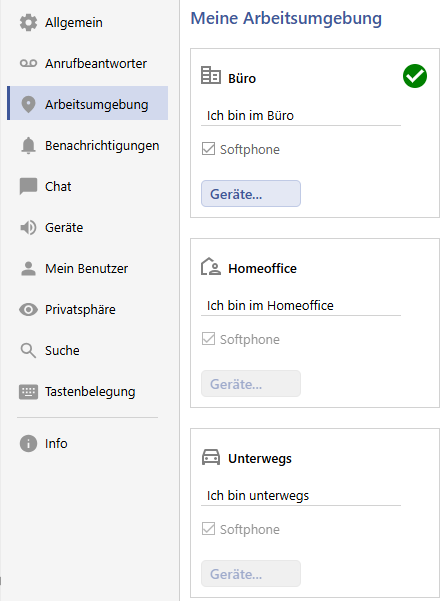447x601 pixels.
Task: Open the Mein Benutzer settings section
Action: pyautogui.click(x=87, y=269)
